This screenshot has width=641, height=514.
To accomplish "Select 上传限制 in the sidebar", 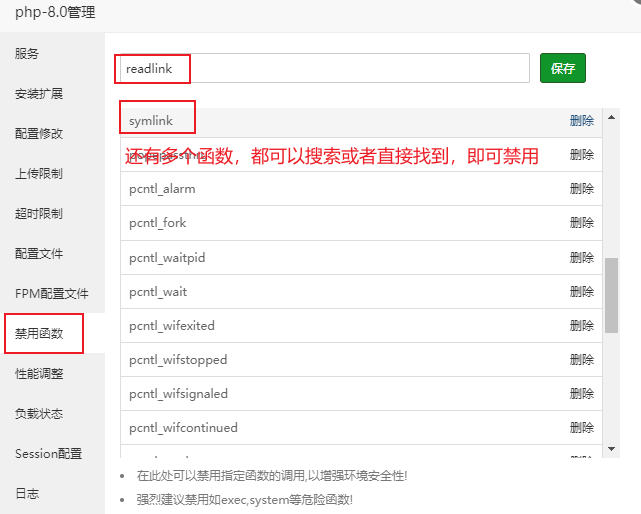I will pos(39,173).
